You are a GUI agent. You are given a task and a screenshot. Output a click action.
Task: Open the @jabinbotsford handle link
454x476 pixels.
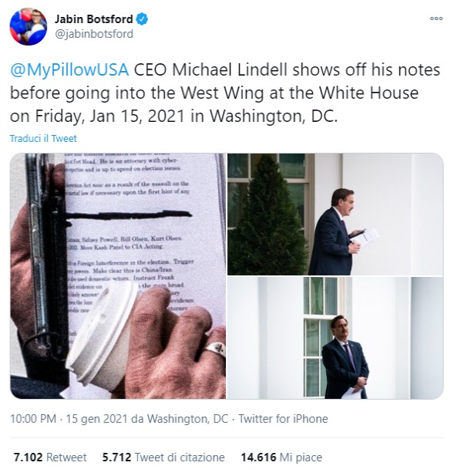click(x=94, y=34)
